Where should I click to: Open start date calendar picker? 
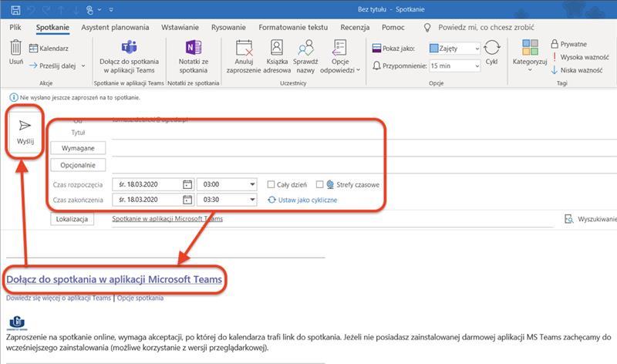(187, 184)
